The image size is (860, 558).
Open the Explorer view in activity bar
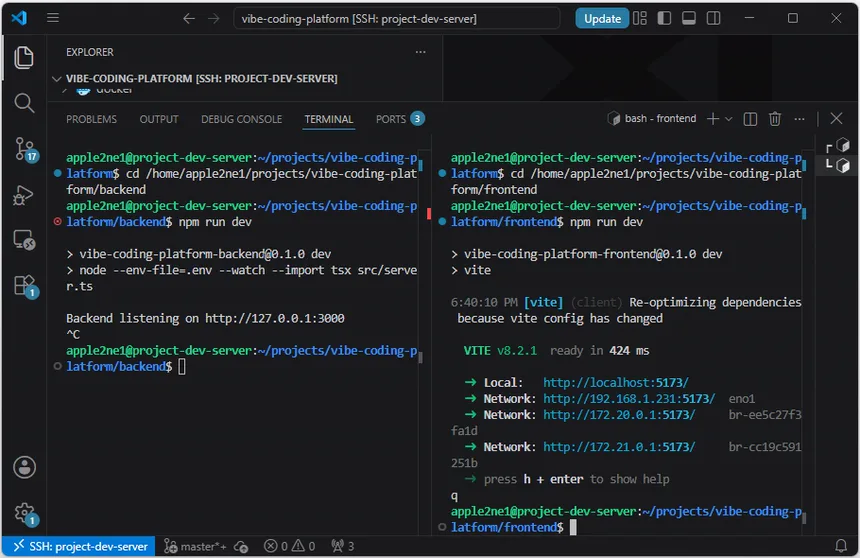click(24, 58)
